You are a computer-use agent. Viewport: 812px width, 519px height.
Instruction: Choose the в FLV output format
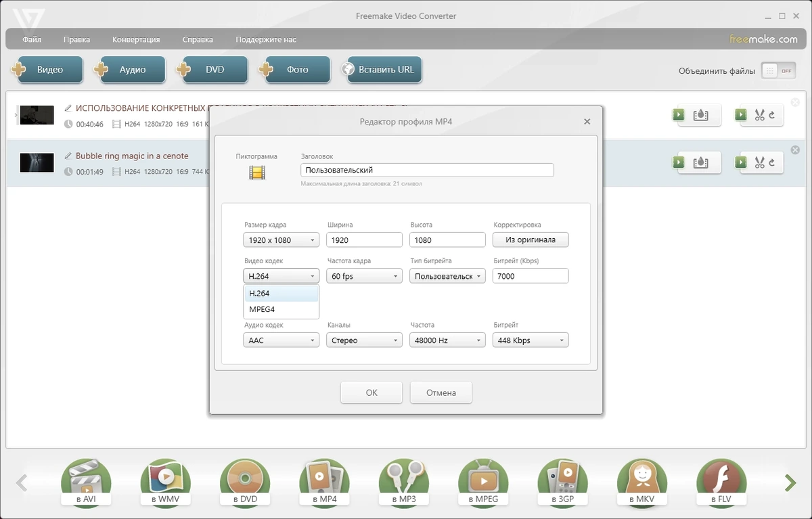[722, 484]
